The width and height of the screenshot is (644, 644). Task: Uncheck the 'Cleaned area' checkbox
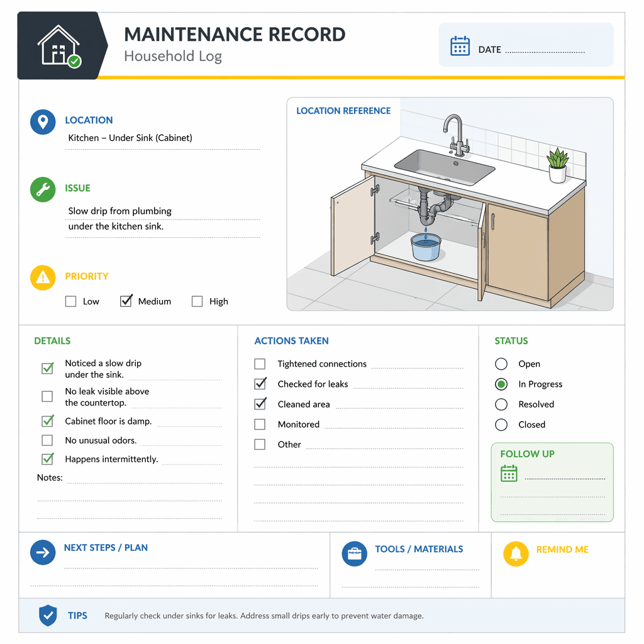(260, 404)
